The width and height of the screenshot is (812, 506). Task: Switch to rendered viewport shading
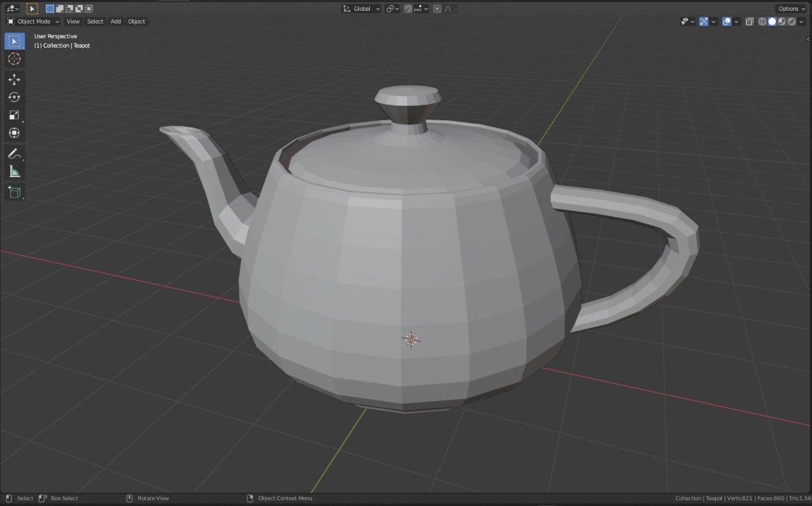pyautogui.click(x=792, y=22)
